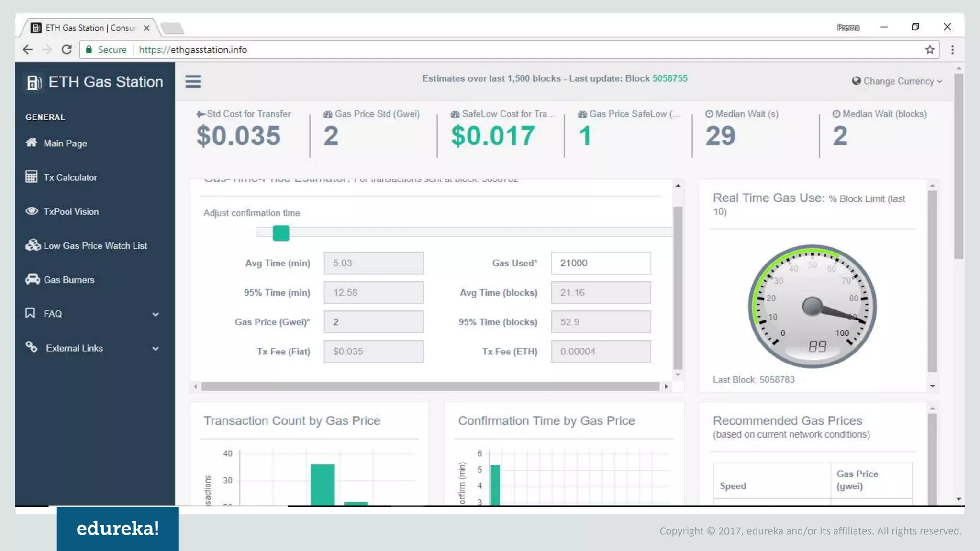Open the Chrome three-dot menu
Image resolution: width=980 pixels, height=551 pixels.
point(952,50)
